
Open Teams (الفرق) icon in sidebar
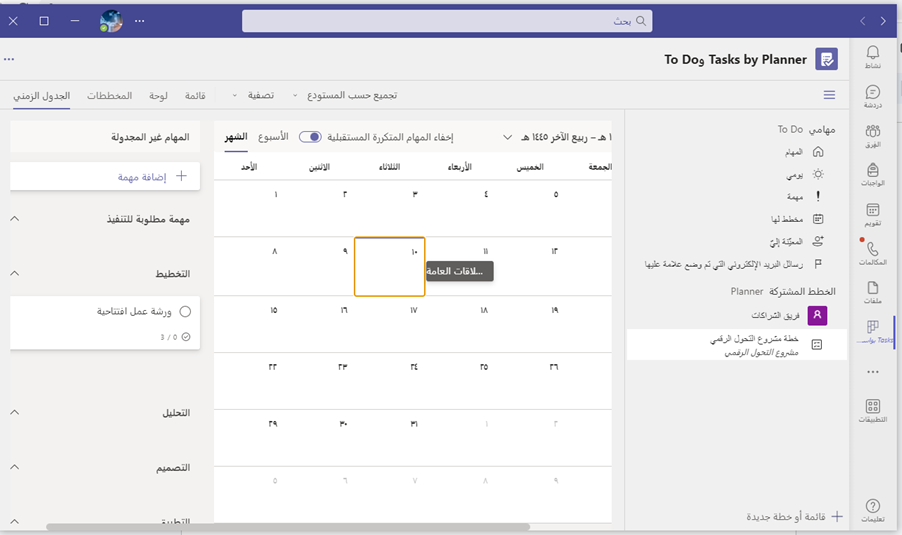coord(872,136)
